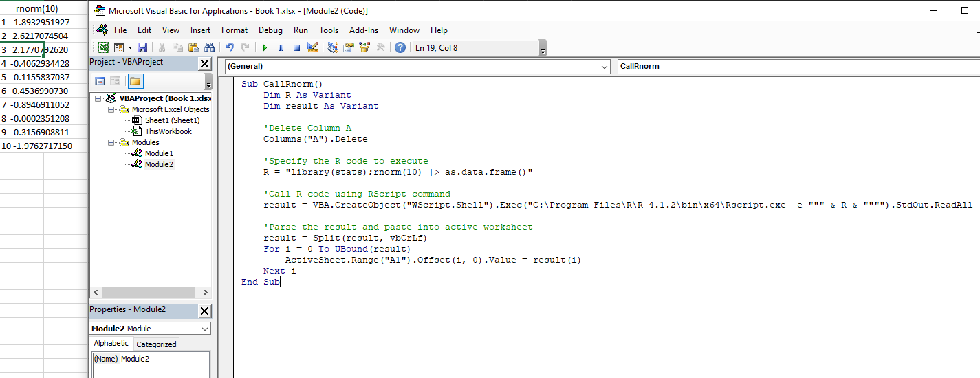This screenshot has height=378, width=980.
Task: Open the Object Browser icon
Action: click(364, 47)
